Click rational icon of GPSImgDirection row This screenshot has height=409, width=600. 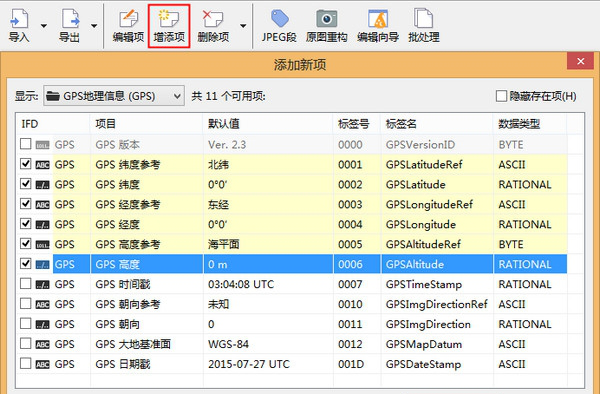42,324
